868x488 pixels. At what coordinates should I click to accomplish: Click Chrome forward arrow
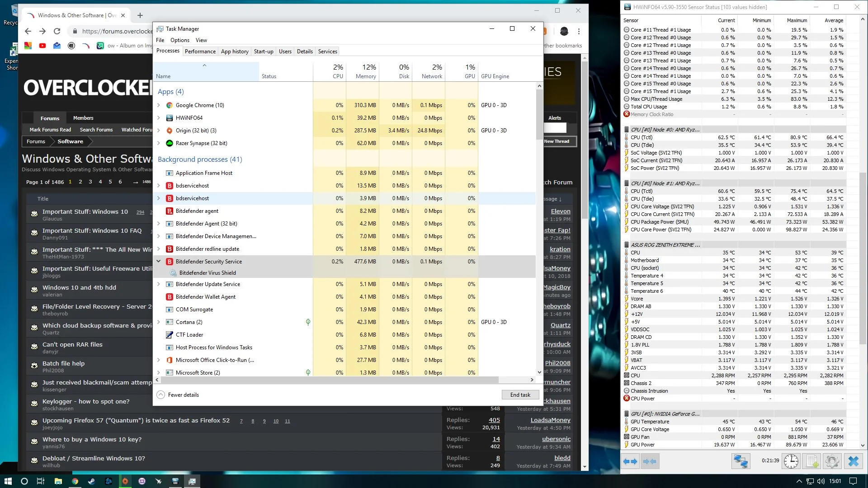tap(42, 31)
